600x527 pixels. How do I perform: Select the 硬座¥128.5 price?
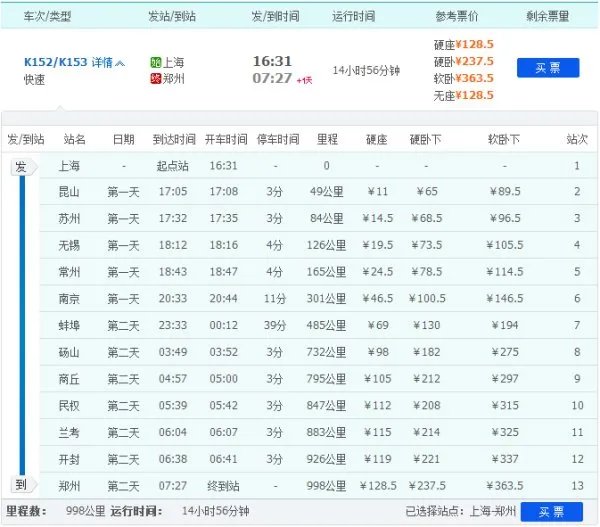pyautogui.click(x=463, y=44)
